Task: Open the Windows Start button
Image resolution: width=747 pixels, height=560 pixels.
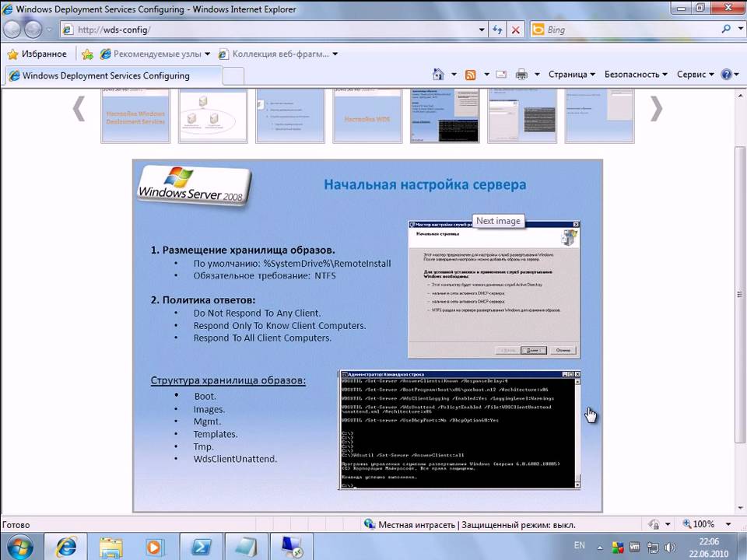Action: 19,547
